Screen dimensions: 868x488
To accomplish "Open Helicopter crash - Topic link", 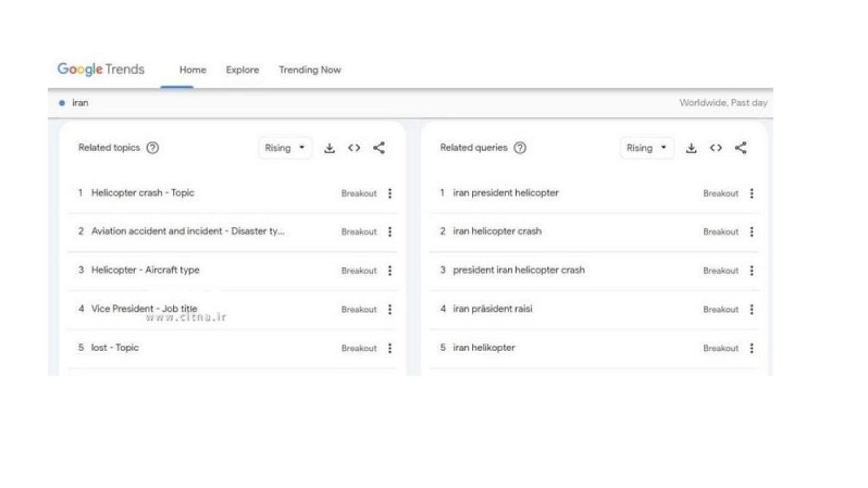I will coord(143,192).
